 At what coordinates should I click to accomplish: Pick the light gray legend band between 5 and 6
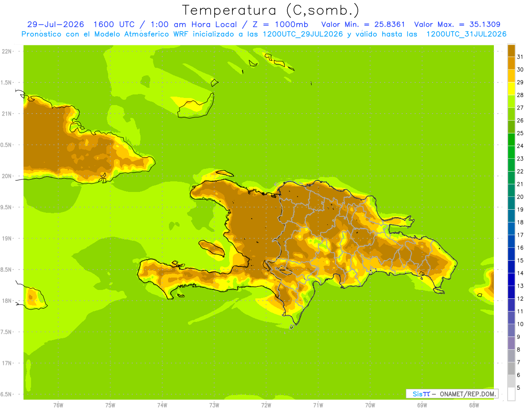[x=511, y=382]
